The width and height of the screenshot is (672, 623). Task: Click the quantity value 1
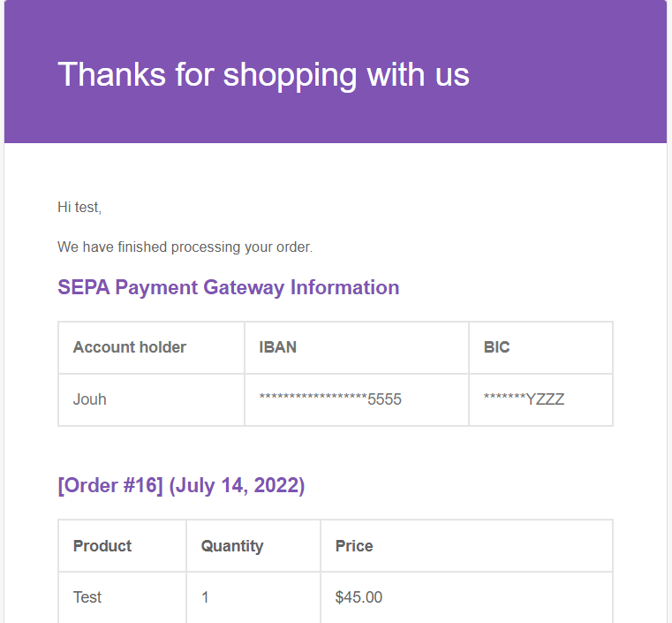coord(205,597)
